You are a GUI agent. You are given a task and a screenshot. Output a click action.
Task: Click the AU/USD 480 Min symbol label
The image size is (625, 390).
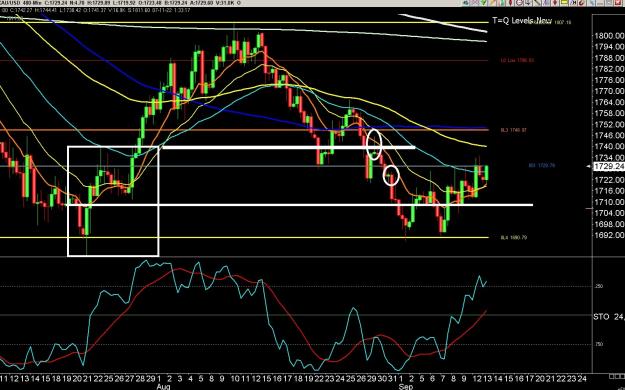click(x=21, y=3)
